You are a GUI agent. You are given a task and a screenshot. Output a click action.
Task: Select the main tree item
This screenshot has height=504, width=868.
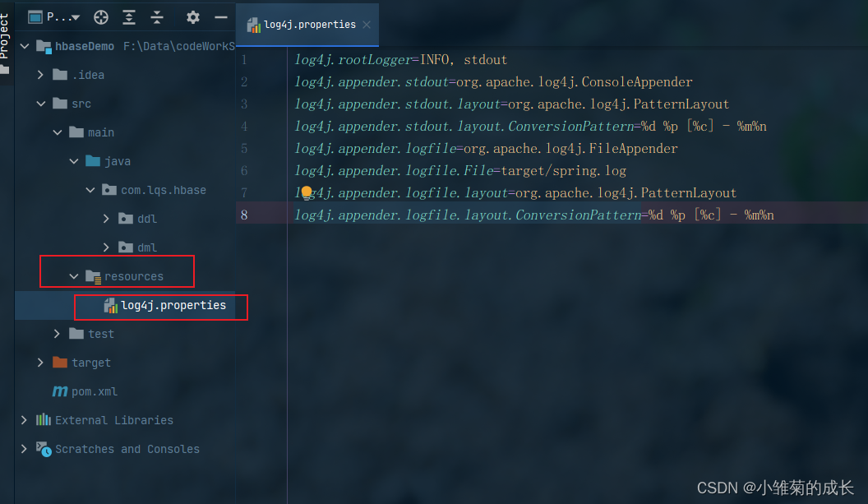pyautogui.click(x=101, y=132)
